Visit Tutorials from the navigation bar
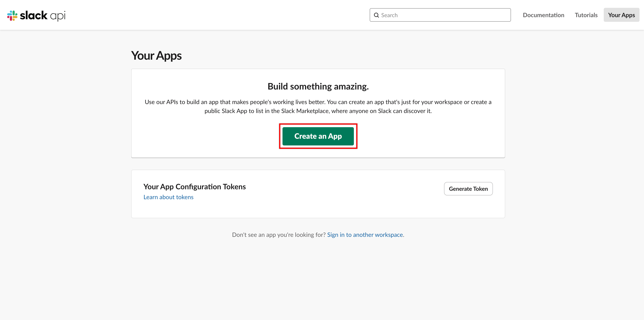This screenshot has height=320, width=644. click(x=586, y=15)
